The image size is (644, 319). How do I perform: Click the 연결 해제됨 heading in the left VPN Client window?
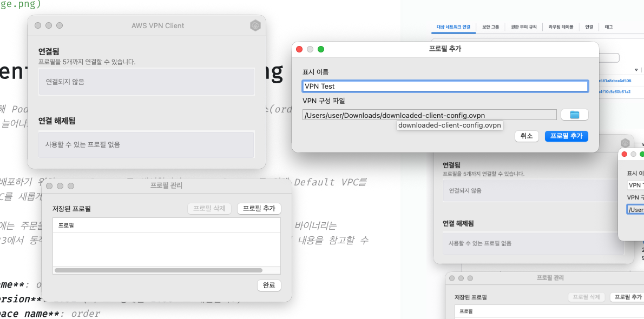57,121
